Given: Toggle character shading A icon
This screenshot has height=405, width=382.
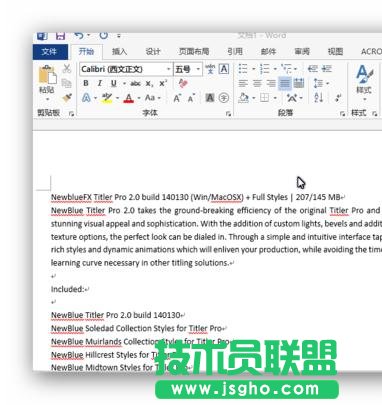Looking at the screenshot, I should click(210, 98).
